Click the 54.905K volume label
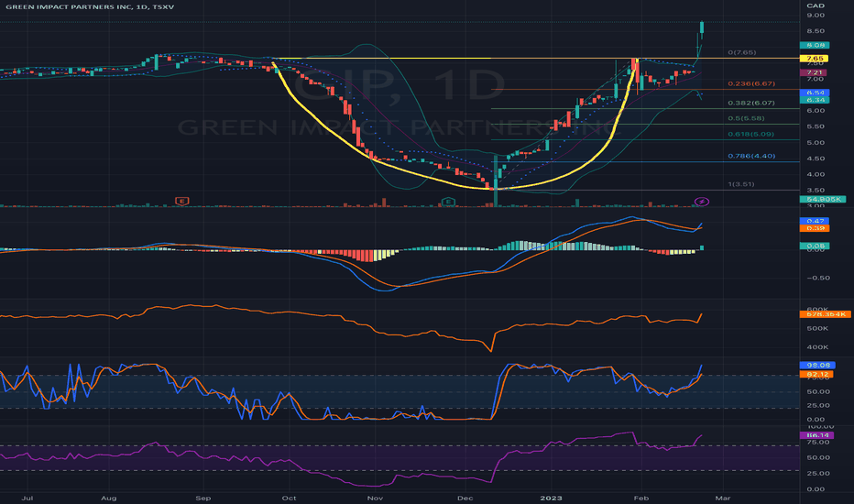 click(x=823, y=200)
